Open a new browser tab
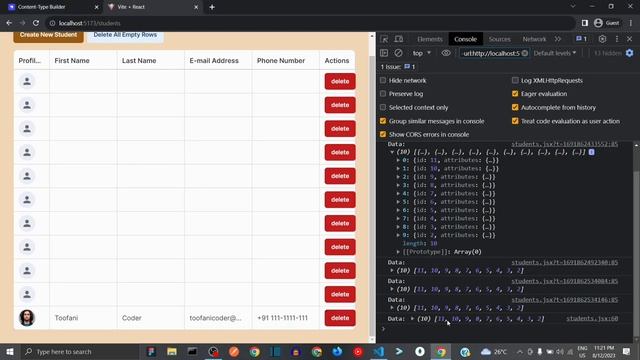This screenshot has height=360, width=640. pos(212,7)
